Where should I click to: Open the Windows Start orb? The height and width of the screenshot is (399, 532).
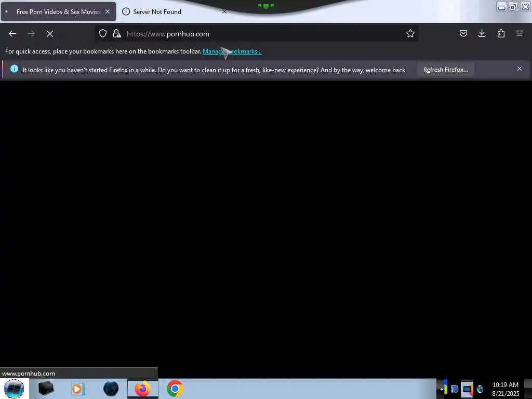14,389
